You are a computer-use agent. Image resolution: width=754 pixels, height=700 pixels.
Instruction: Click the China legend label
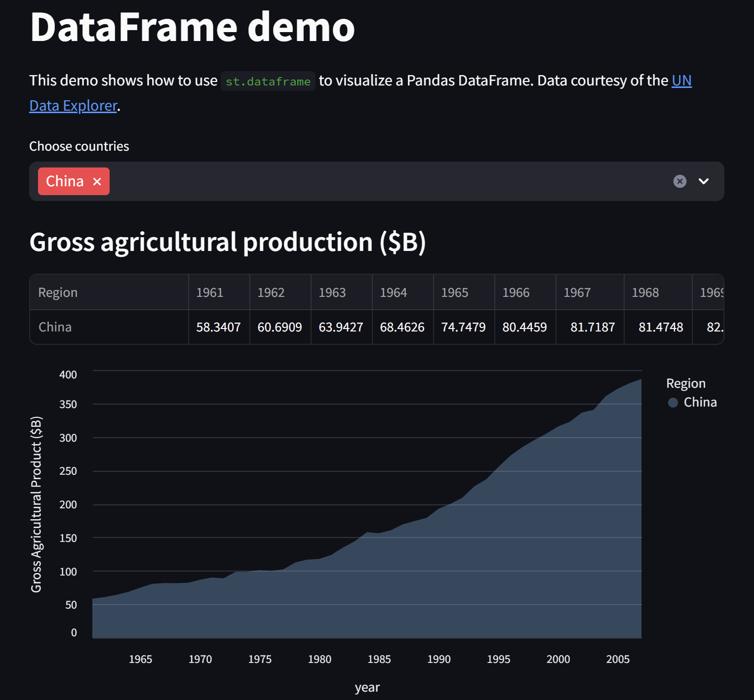point(700,403)
